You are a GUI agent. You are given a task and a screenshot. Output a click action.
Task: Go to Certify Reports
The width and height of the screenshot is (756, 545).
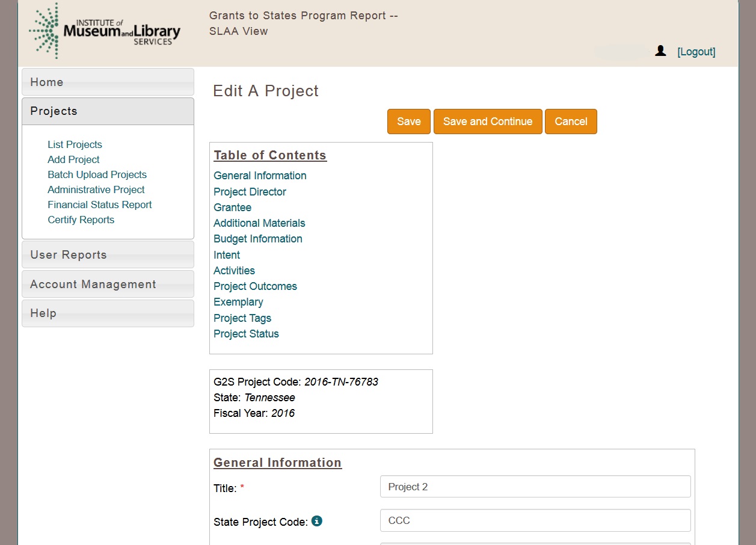tap(81, 220)
